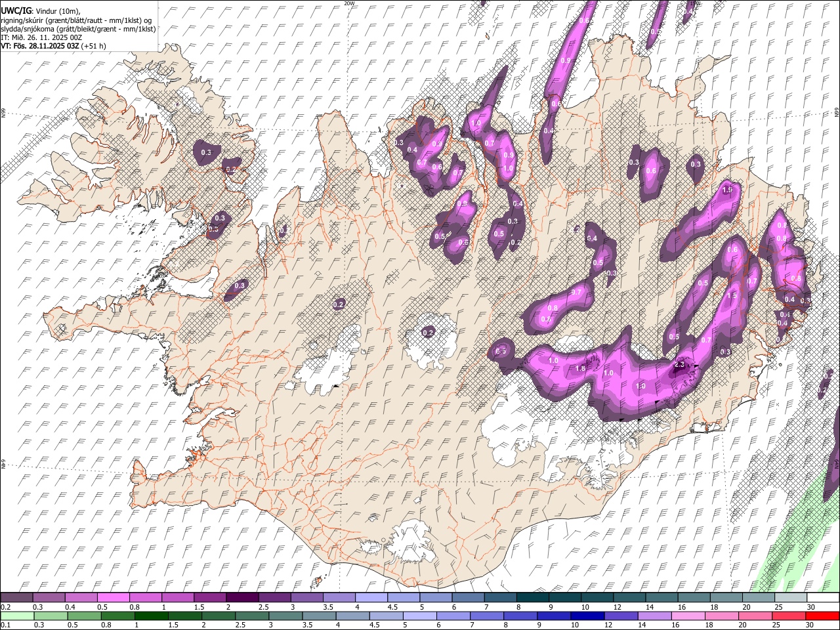Screen dimensions: 840x630
Task: Click the 'slydda/snjókoma' legend description line
Action: (78, 29)
